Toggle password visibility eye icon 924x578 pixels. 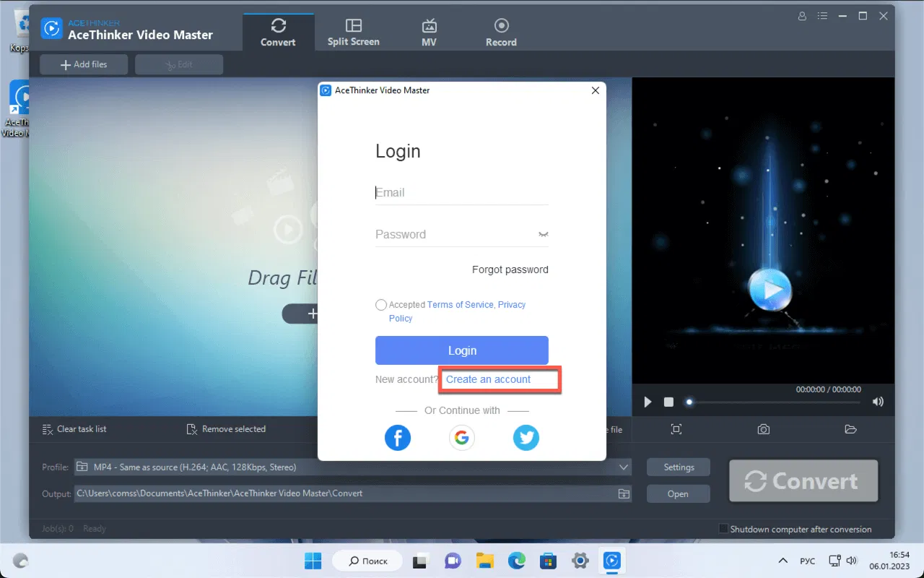[544, 235]
